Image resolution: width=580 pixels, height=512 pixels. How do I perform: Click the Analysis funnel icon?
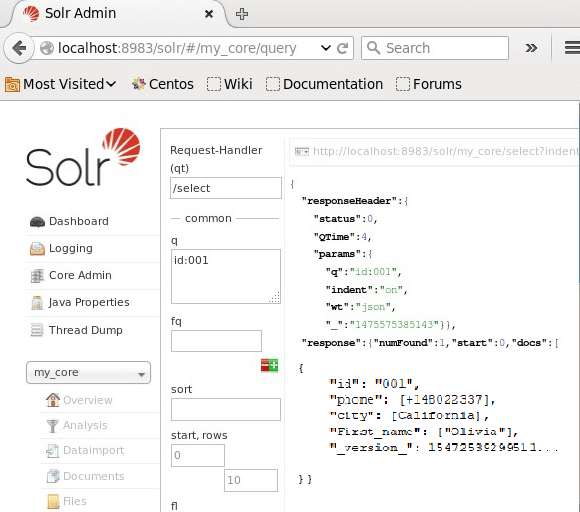53,426
